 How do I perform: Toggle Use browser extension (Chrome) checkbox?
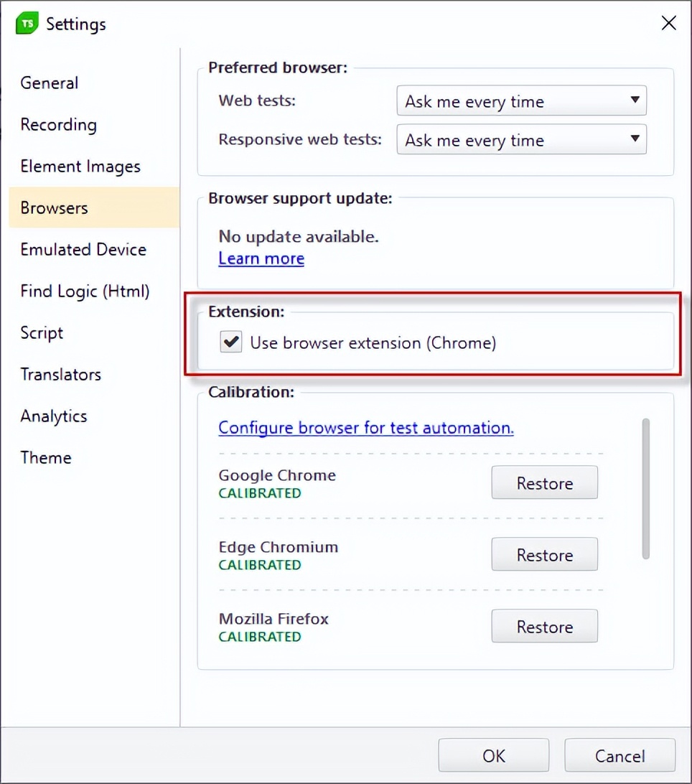[231, 342]
